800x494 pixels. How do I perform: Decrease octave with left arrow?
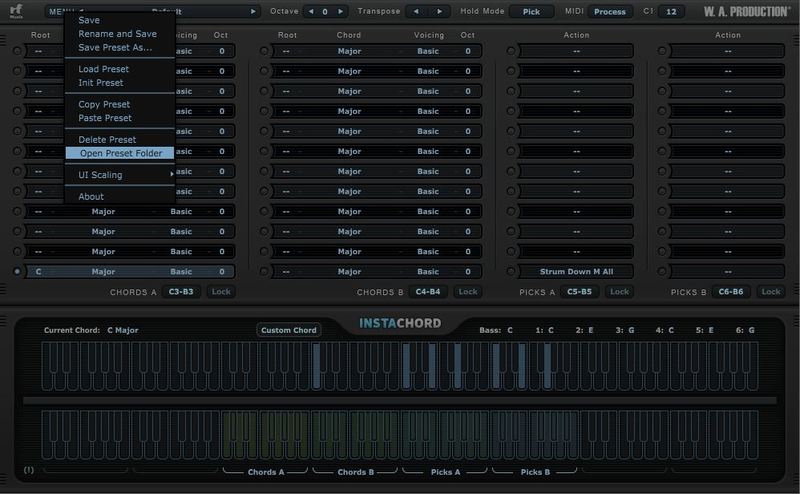[x=310, y=12]
